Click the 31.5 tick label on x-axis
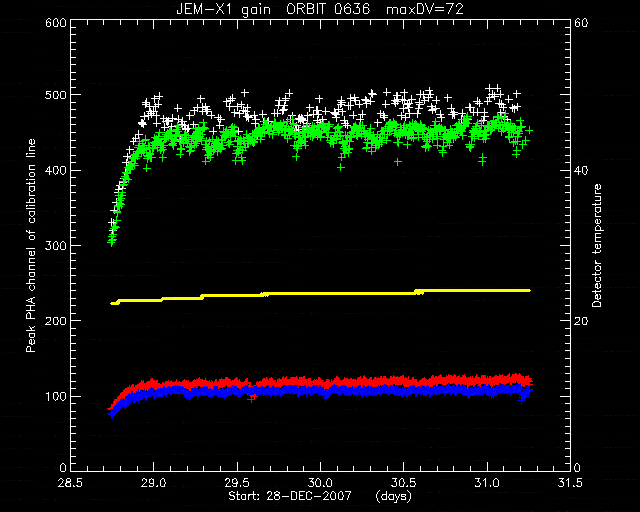The height and width of the screenshot is (512, 640). pyautogui.click(x=570, y=483)
